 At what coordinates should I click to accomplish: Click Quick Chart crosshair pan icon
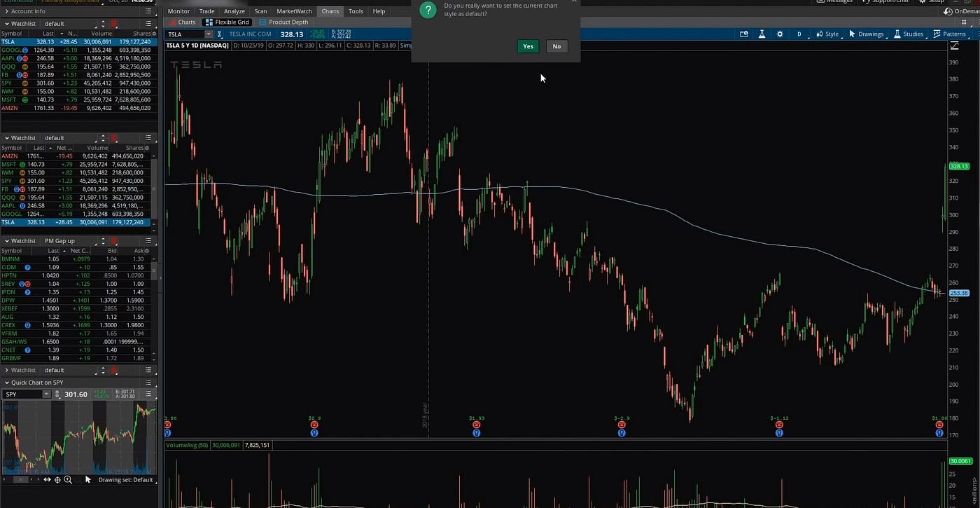point(57,480)
